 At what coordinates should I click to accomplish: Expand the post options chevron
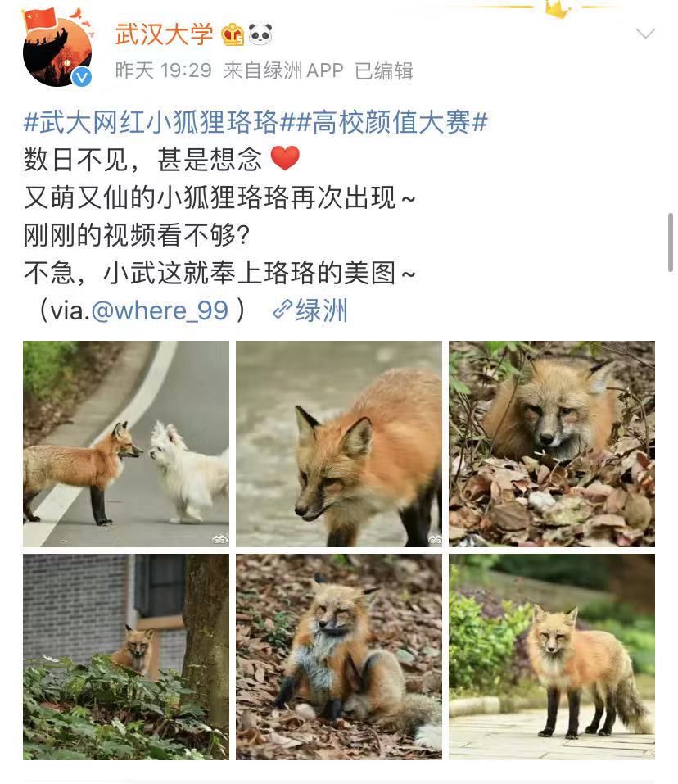click(645, 34)
